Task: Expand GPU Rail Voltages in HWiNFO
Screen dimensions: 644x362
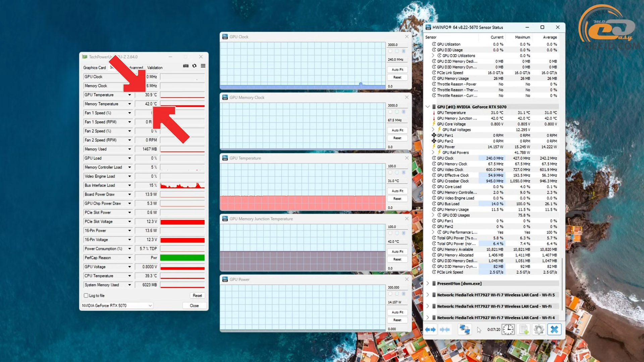Action: (x=433, y=130)
